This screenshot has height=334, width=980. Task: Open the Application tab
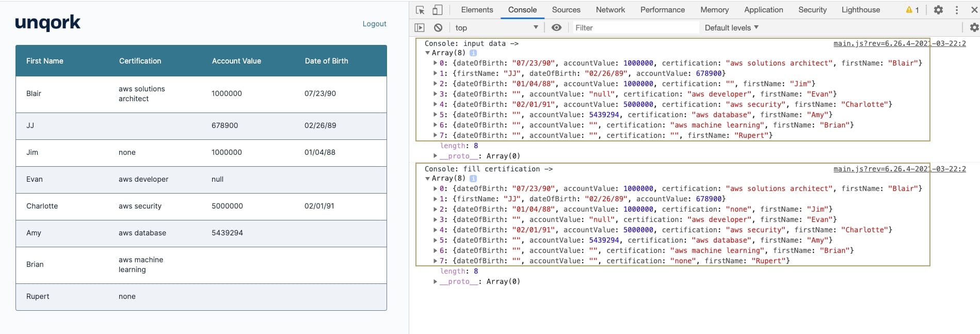(x=763, y=10)
